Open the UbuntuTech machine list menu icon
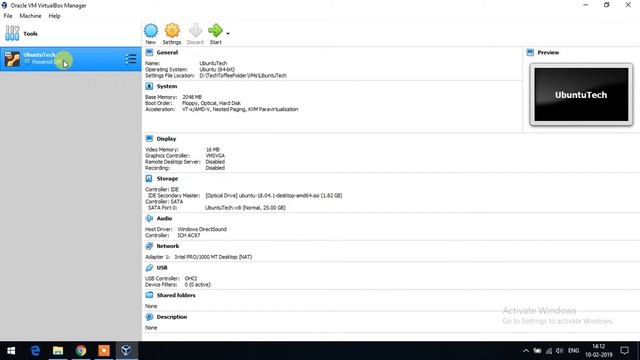The height and width of the screenshot is (360, 640). tap(131, 59)
